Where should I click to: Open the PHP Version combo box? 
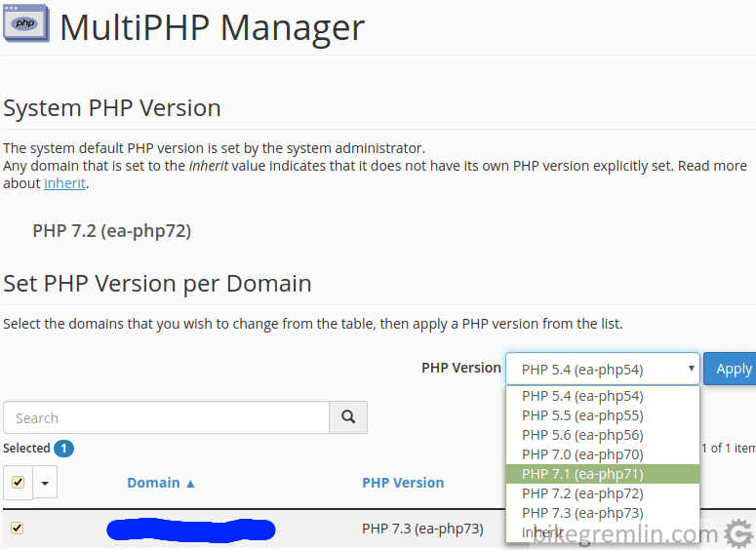click(x=602, y=369)
